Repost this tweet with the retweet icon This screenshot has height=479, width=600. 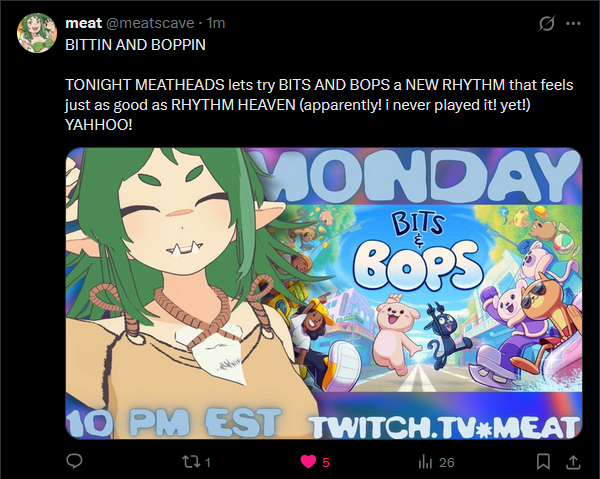[x=191, y=462]
